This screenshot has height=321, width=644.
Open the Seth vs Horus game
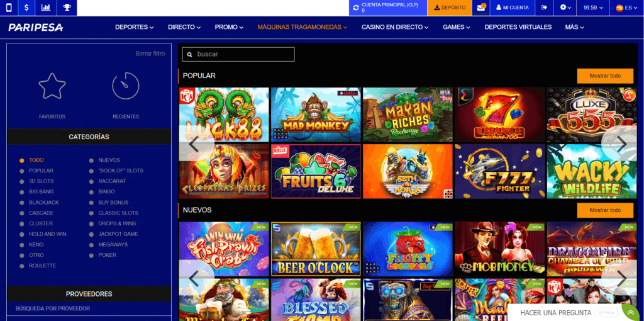click(408, 171)
